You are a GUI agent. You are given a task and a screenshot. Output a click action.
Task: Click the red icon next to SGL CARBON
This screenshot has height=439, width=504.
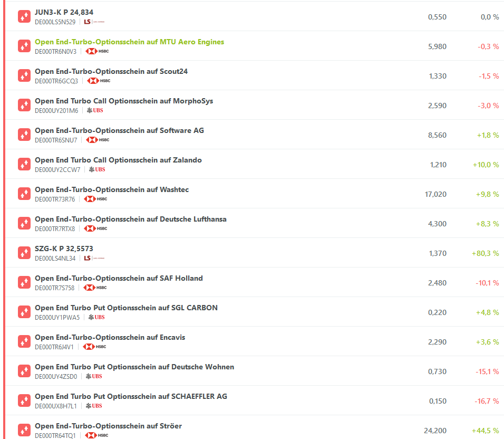click(x=24, y=312)
